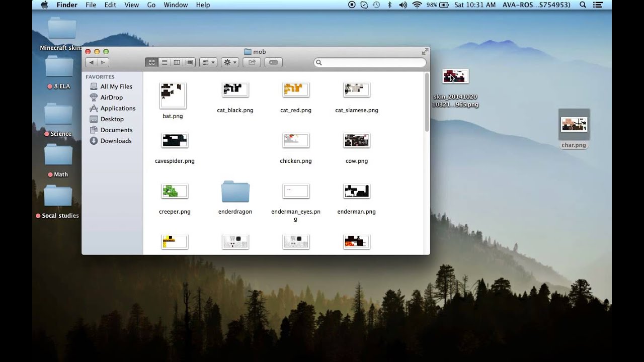644x362 pixels.
Task: Open the File menu
Action: pos(91,5)
